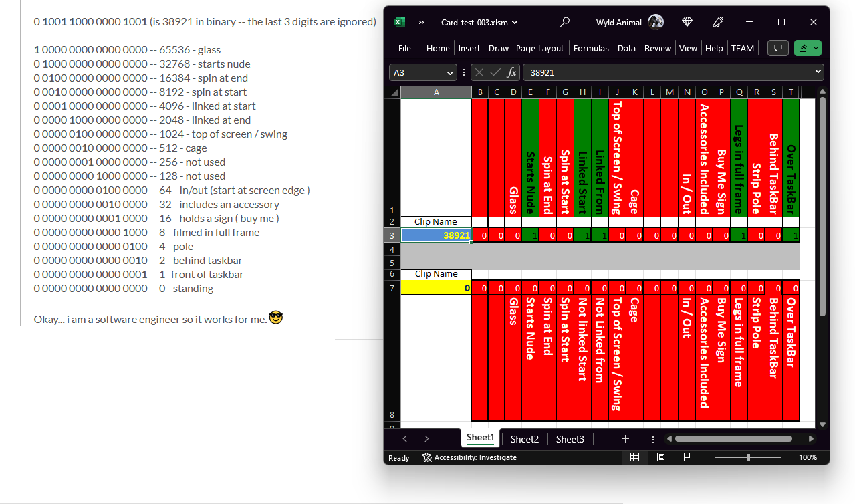Click the zoom in plus button

click(x=787, y=457)
